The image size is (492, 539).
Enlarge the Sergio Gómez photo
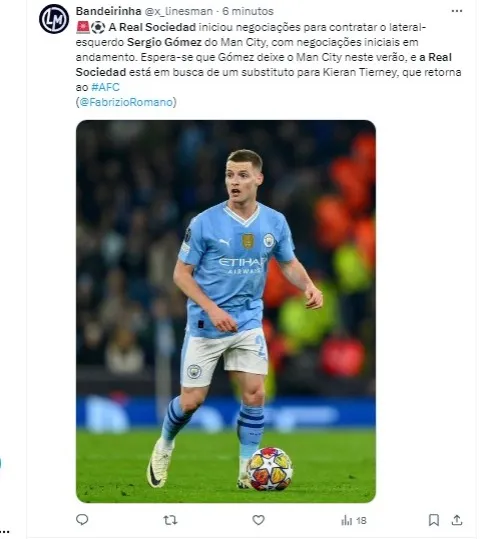[x=226, y=311]
